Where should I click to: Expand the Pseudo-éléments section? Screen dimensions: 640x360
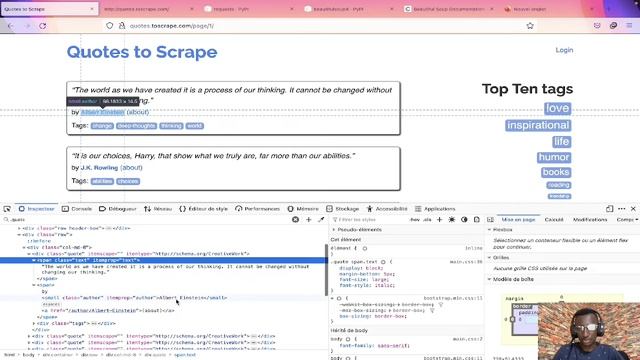333,230
